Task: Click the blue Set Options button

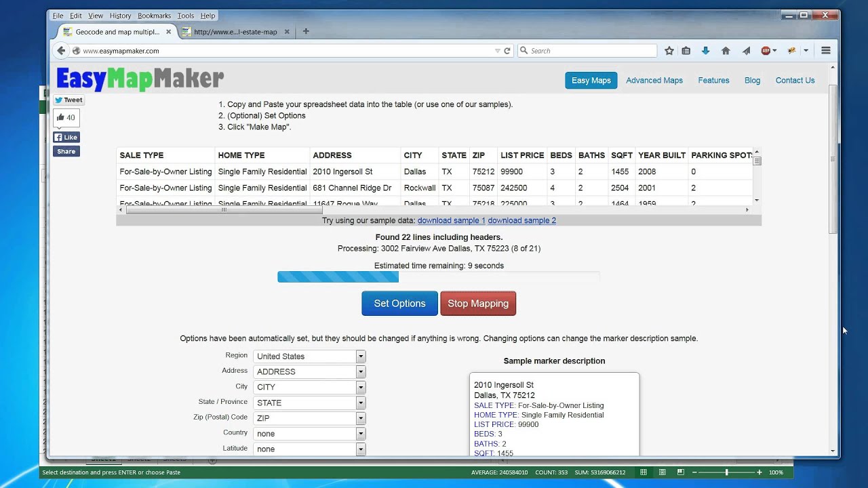Action: click(400, 304)
